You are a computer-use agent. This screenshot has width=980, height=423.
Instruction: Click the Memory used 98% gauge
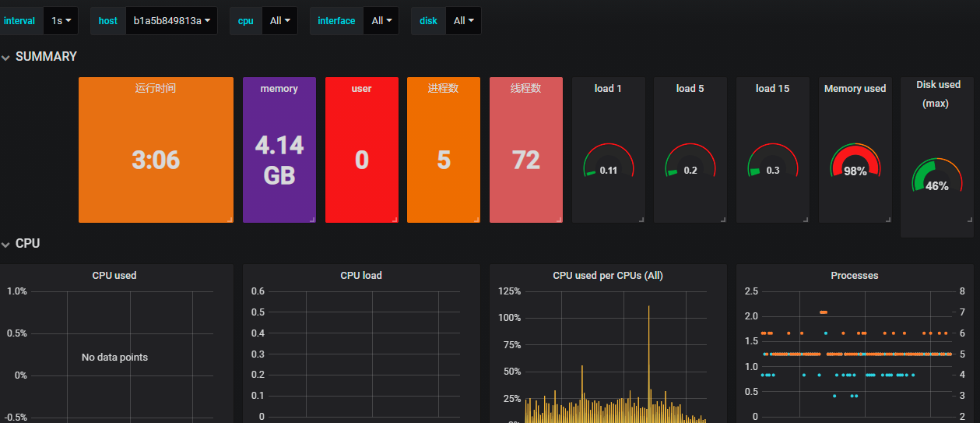click(x=855, y=162)
